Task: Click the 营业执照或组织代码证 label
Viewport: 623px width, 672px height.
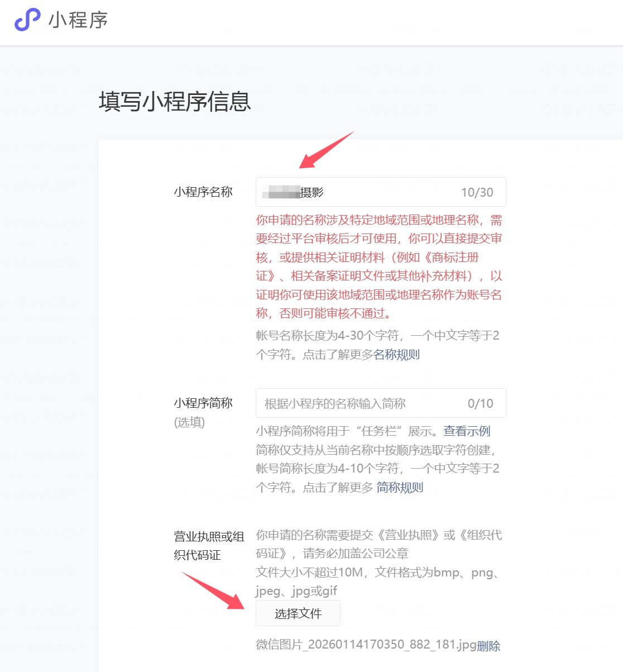Action: [x=209, y=546]
